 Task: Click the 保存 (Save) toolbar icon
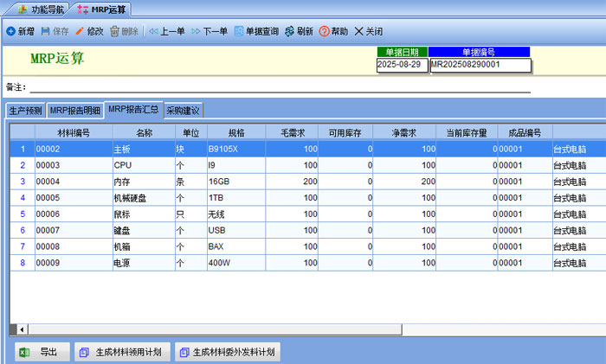[46, 31]
